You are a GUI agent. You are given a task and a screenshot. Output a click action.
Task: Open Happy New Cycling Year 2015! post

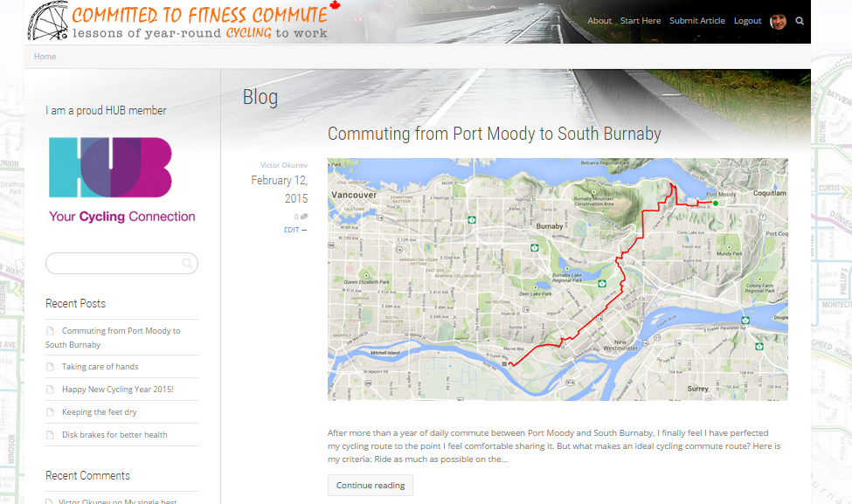pyautogui.click(x=118, y=390)
